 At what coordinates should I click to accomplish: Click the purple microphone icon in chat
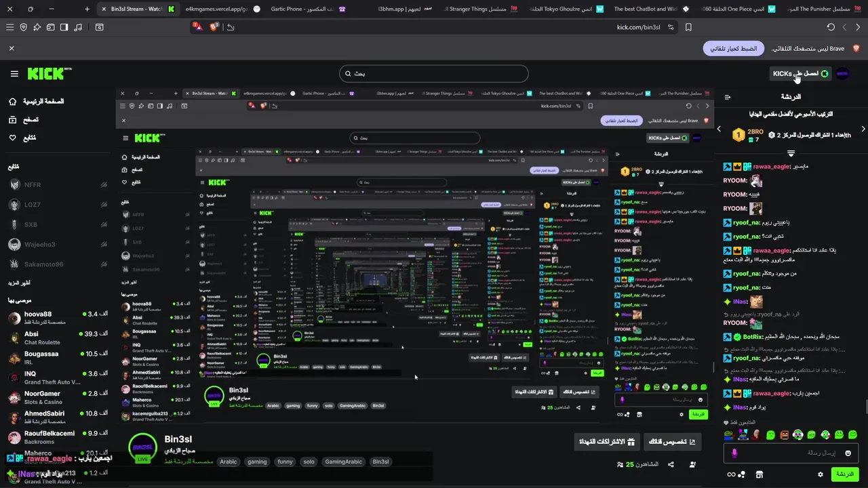coord(734,453)
